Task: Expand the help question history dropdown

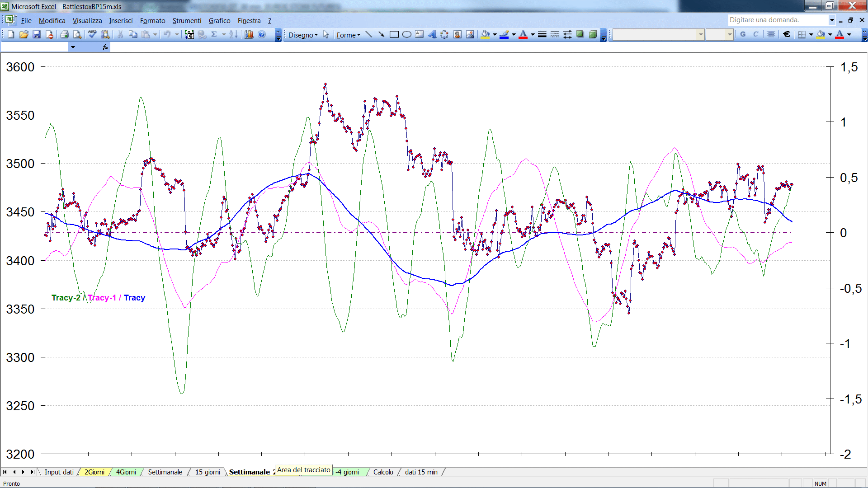Action: tap(831, 20)
